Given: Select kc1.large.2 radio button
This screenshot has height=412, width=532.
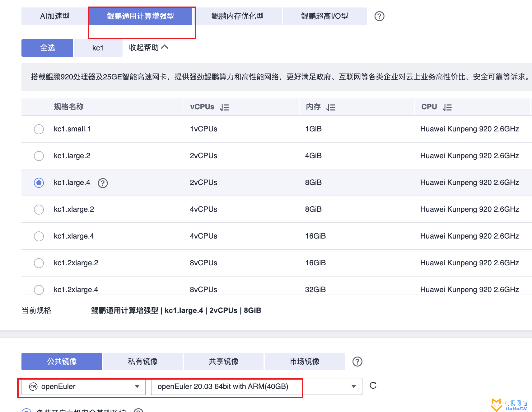Looking at the screenshot, I should (x=39, y=156).
